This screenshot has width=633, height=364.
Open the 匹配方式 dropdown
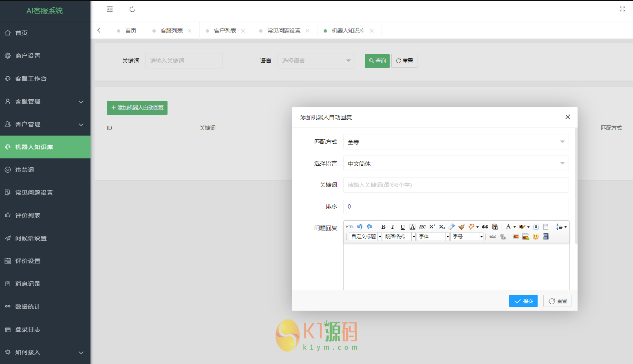click(456, 142)
